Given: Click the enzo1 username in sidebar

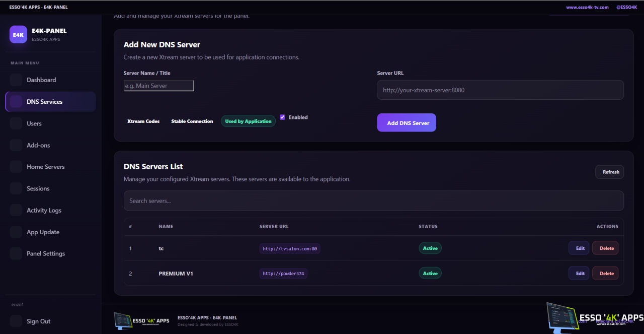Looking at the screenshot, I should tap(18, 305).
